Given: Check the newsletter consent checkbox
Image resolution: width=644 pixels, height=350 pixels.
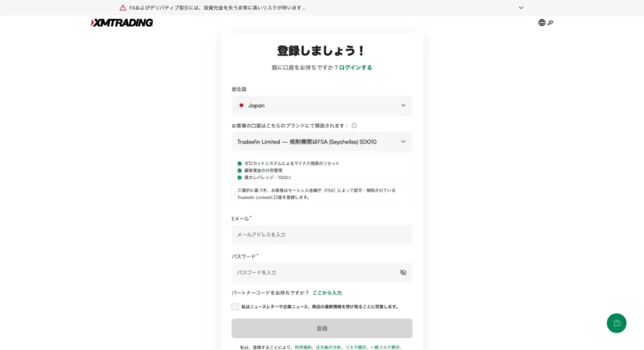Looking at the screenshot, I should click(235, 307).
